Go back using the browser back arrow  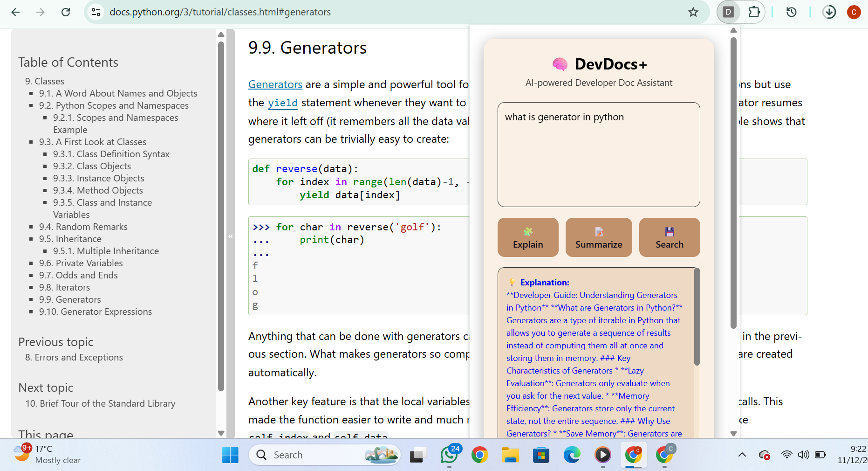[15, 12]
